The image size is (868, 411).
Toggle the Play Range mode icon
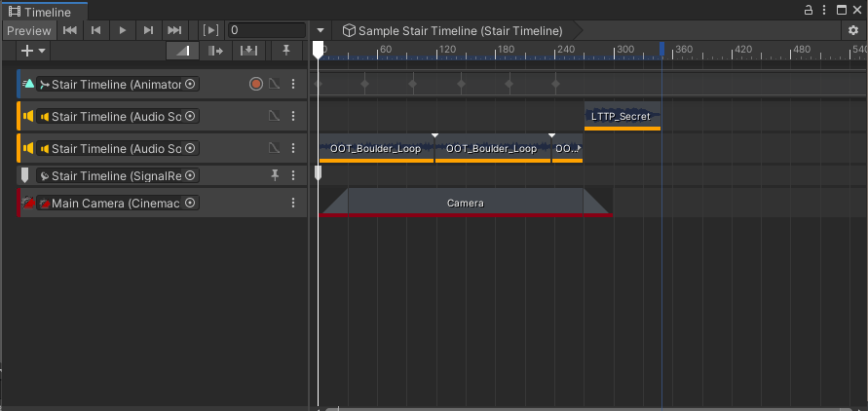(x=210, y=30)
